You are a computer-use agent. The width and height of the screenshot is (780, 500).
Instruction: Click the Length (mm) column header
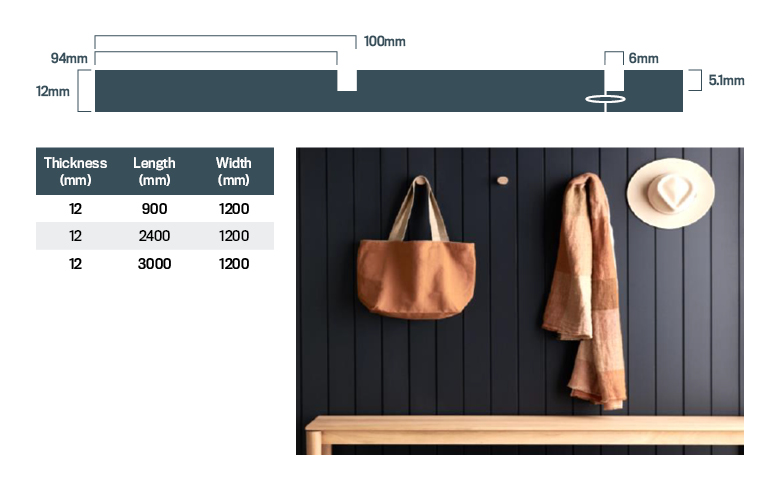[154, 171]
